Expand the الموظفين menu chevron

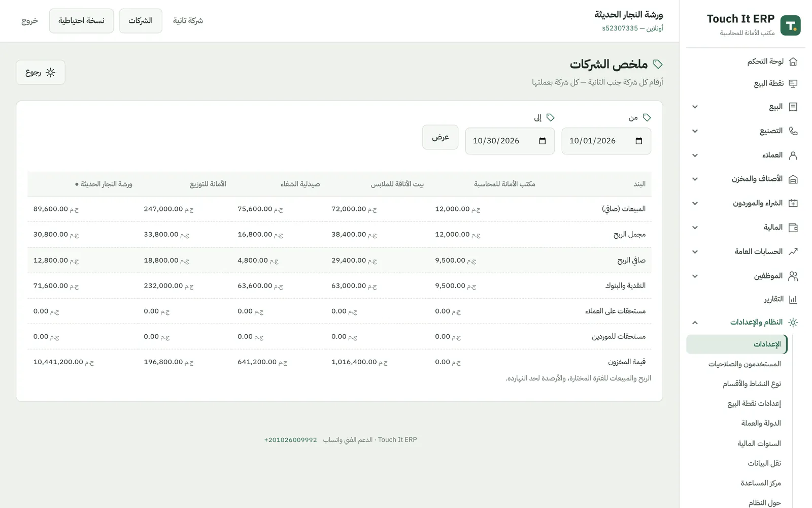click(695, 276)
